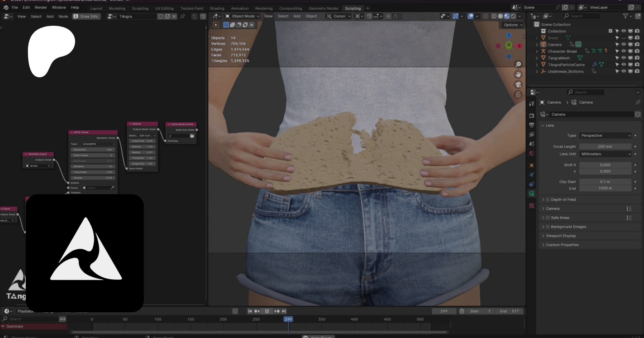The width and height of the screenshot is (644, 338).
Task: Click the lock camera to view icon
Action: (518, 95)
